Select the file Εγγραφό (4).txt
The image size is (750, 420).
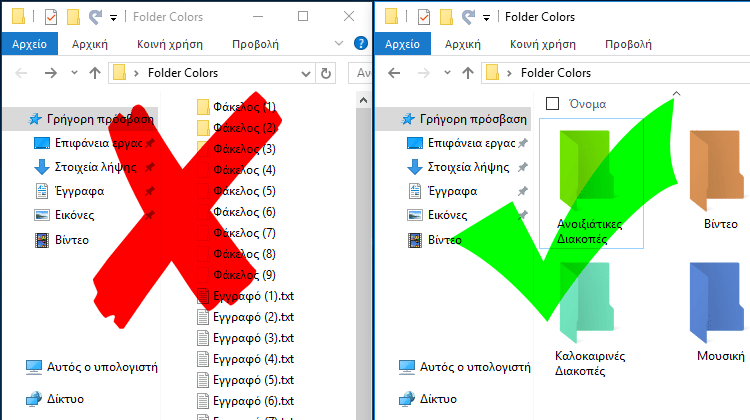coord(252,359)
